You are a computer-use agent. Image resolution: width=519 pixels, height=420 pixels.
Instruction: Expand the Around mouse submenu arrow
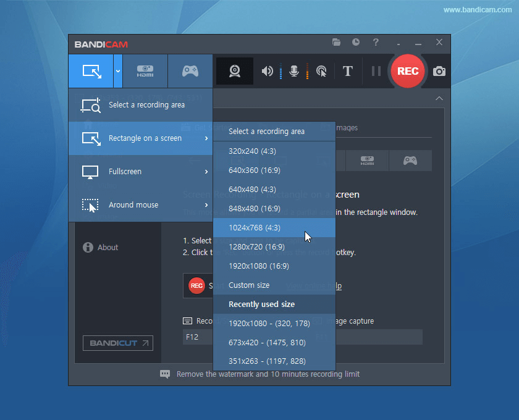click(x=206, y=205)
